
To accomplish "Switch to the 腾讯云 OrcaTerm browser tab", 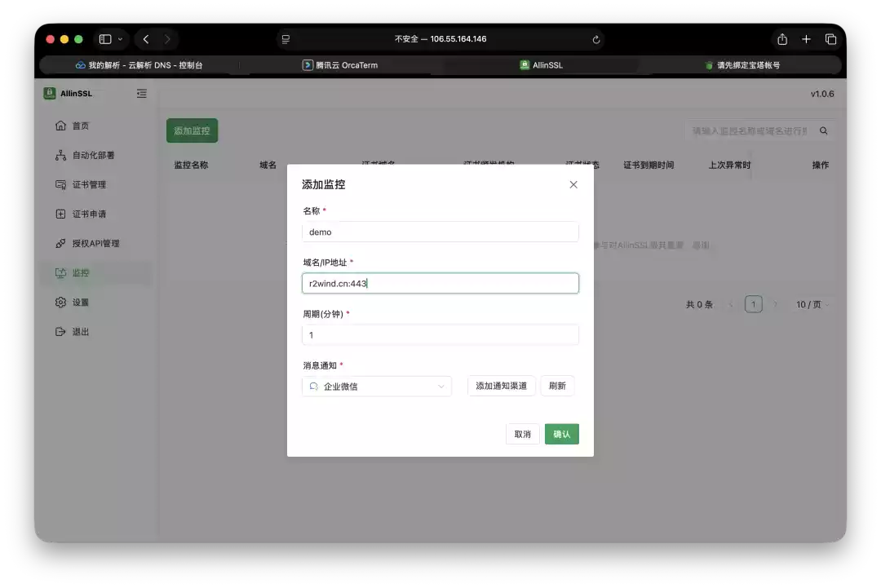I will [343, 64].
